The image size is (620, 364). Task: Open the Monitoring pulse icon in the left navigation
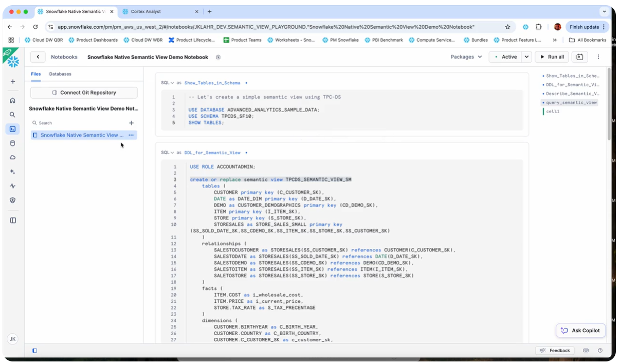tap(13, 186)
